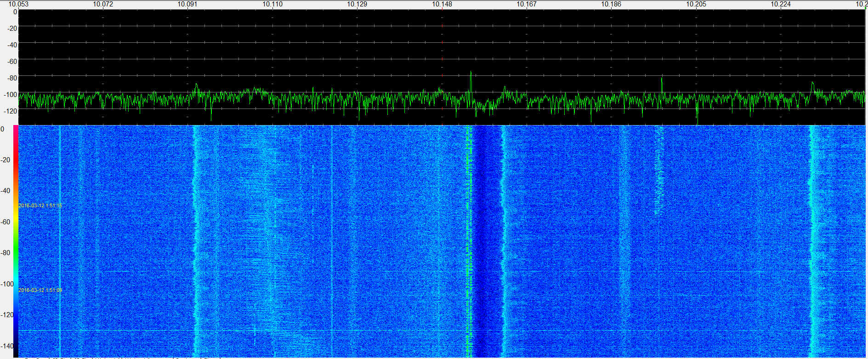Screen dimensions: 868x359
Task: Click the 10.148 frequency label
Action: 442,4
